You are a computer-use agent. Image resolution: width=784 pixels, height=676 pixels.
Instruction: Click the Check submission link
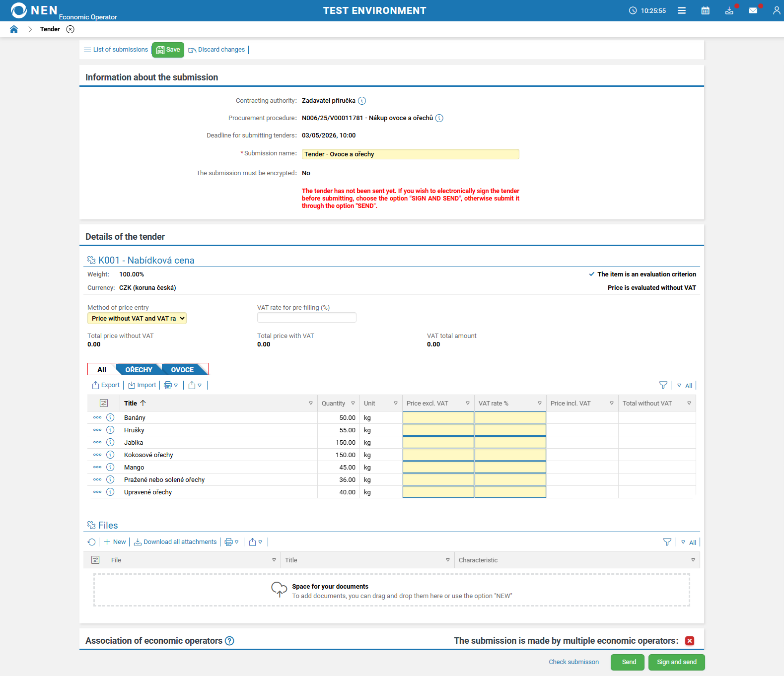[x=573, y=662]
